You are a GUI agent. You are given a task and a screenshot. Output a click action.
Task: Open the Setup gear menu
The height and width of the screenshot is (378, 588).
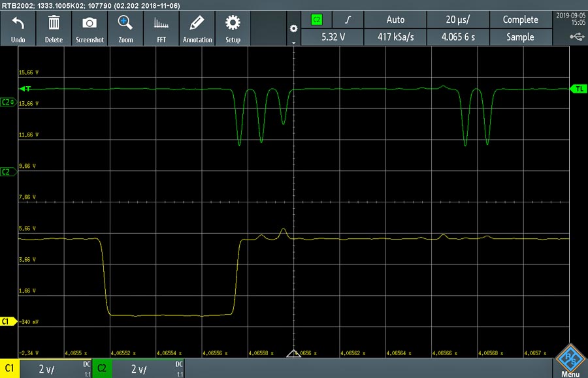click(x=233, y=23)
